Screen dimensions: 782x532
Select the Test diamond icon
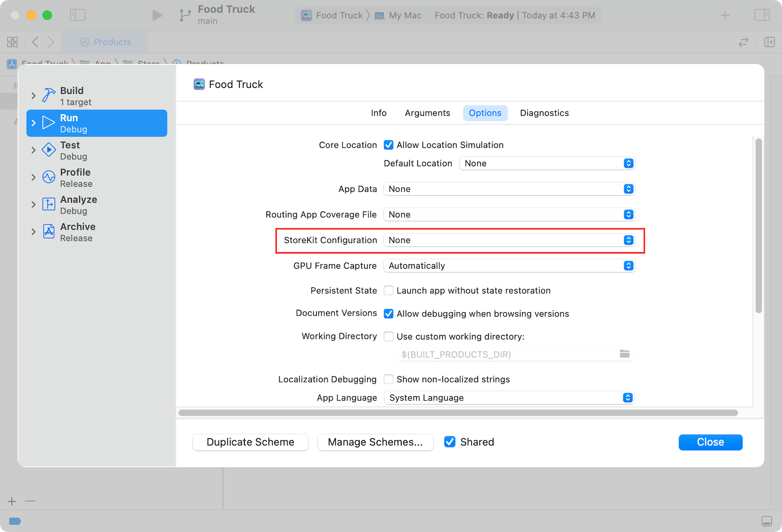pos(49,150)
